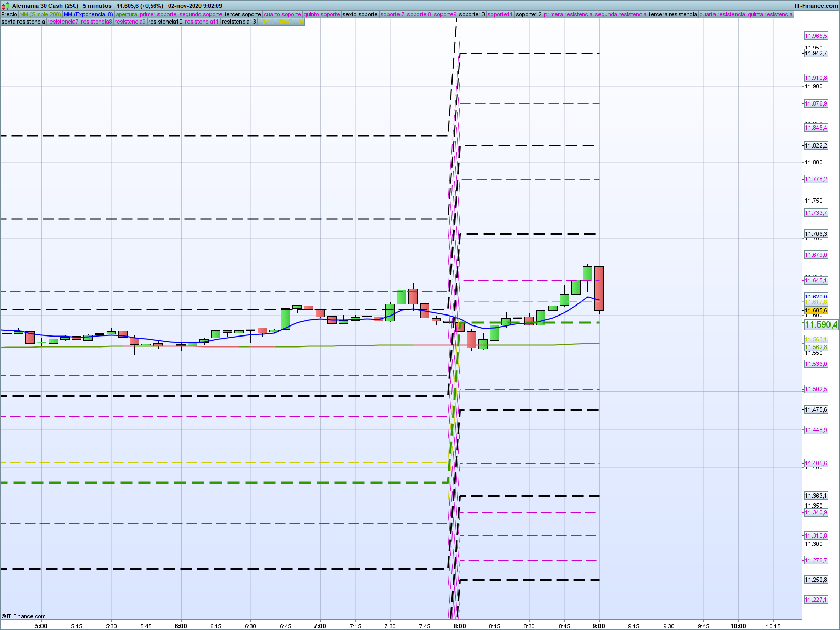Click the yellow FiltroR (3) label

[290, 22]
